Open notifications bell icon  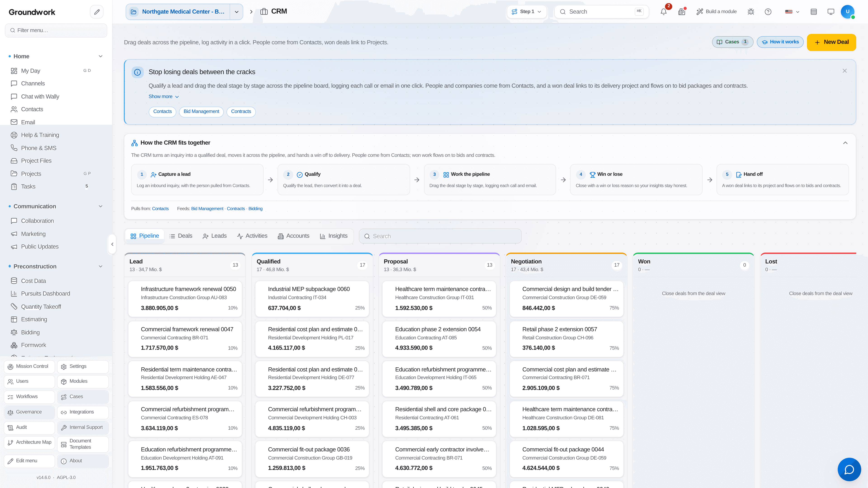663,12
